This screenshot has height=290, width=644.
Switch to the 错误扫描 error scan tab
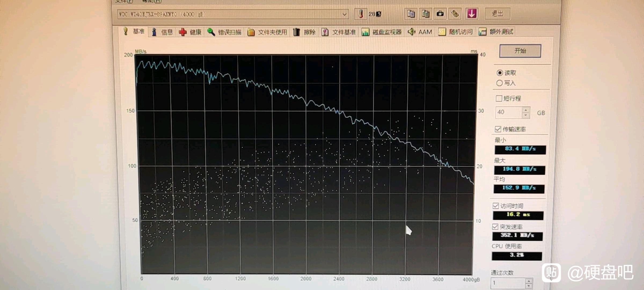pos(224,32)
